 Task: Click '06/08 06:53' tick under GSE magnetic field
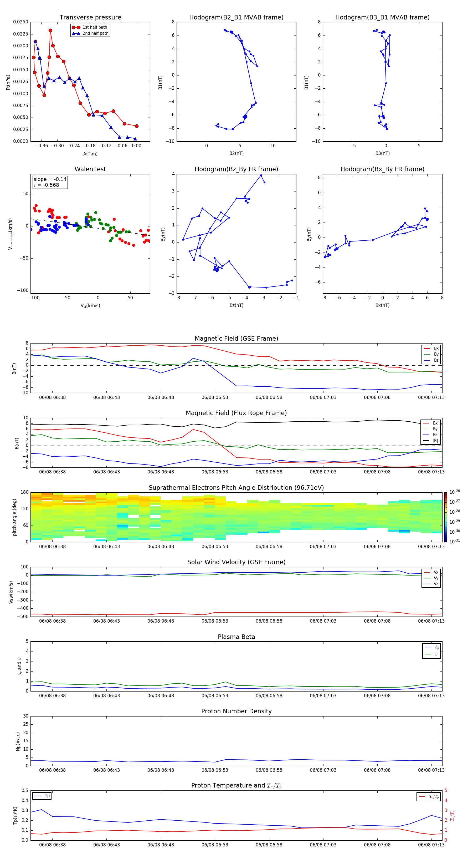click(x=215, y=398)
